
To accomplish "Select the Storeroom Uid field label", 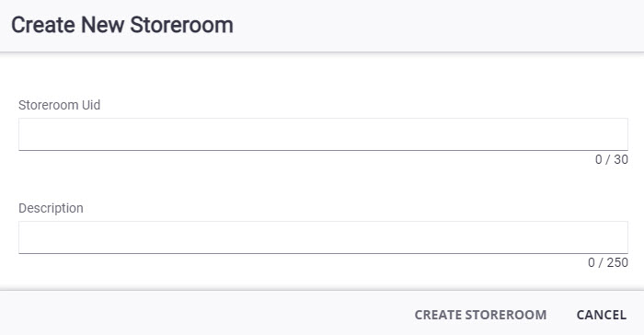I will tap(59, 105).
